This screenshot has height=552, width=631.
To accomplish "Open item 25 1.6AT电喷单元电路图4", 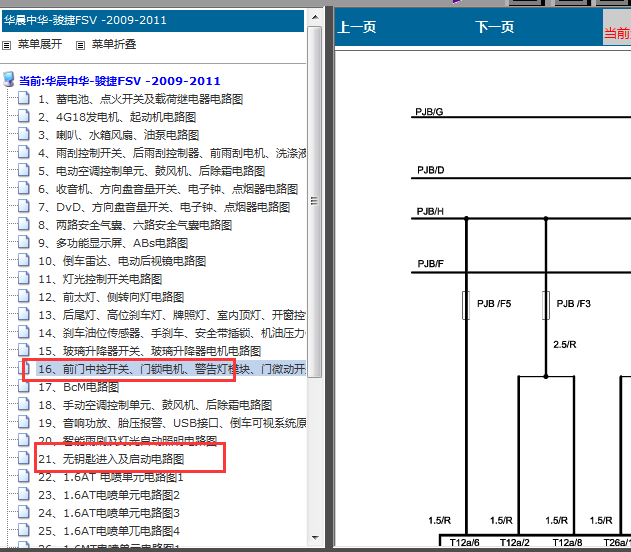I will click(x=109, y=531).
